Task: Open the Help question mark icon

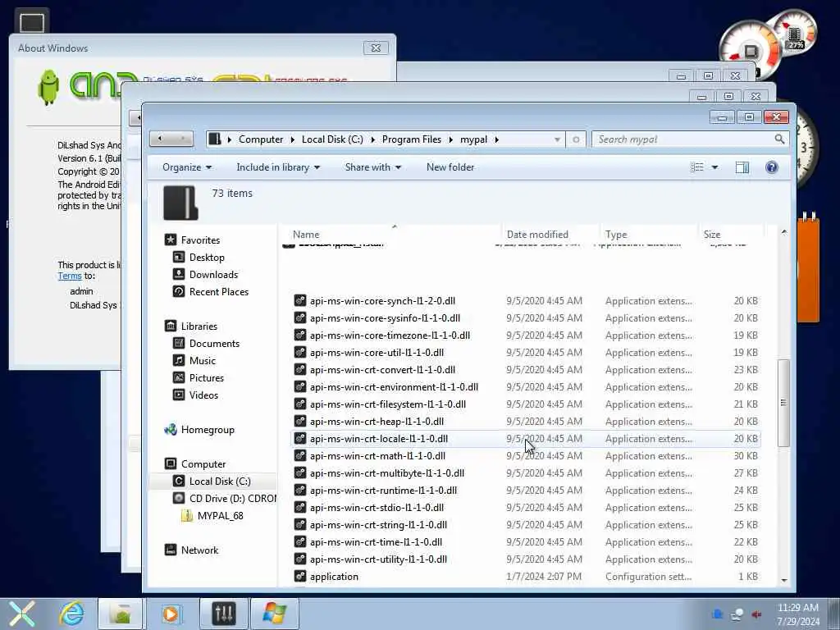Action: 771,167
